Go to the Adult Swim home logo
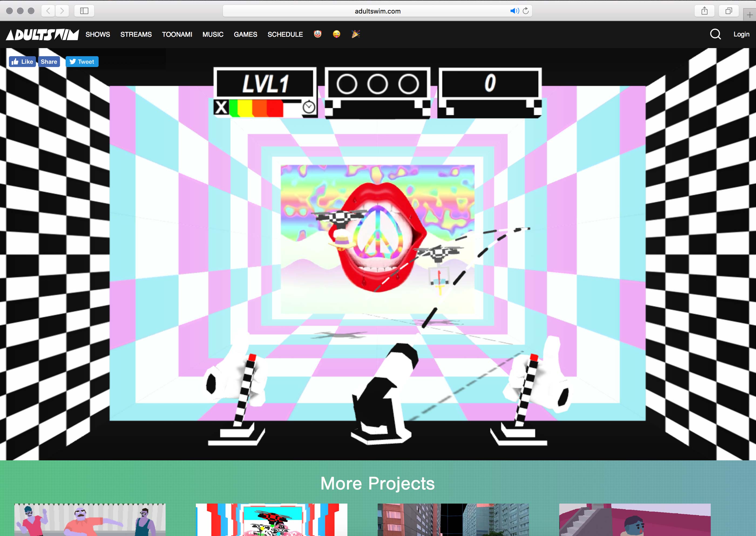 pos(43,34)
